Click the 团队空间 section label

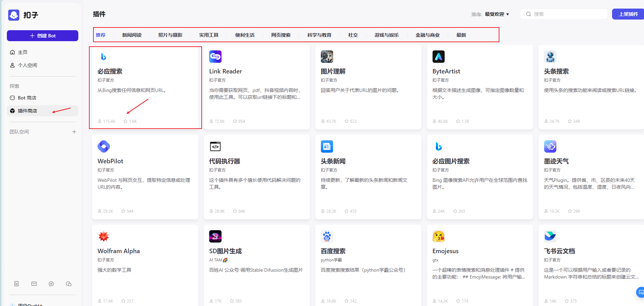[19, 132]
